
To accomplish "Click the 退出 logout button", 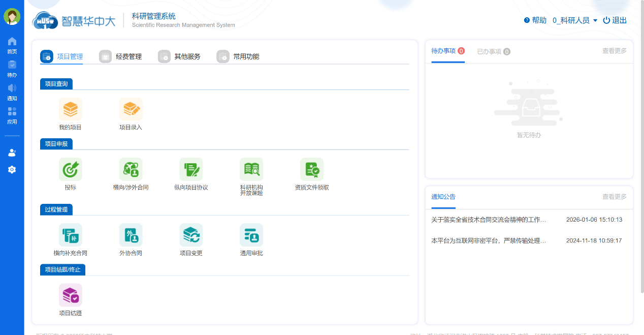I will tap(615, 20).
